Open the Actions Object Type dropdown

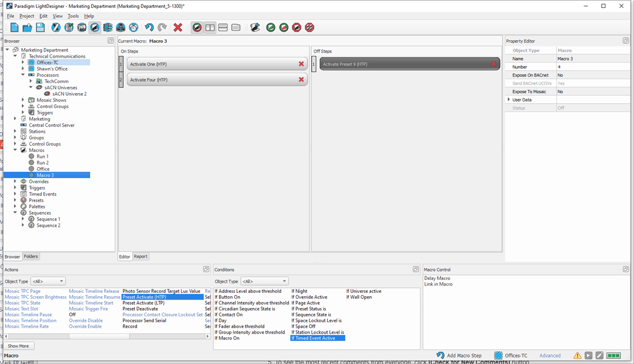pos(48,281)
